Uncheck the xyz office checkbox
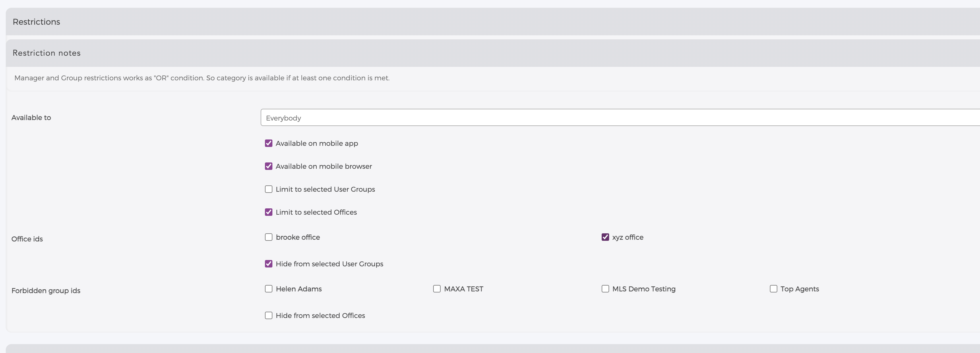The image size is (980, 353). click(605, 237)
